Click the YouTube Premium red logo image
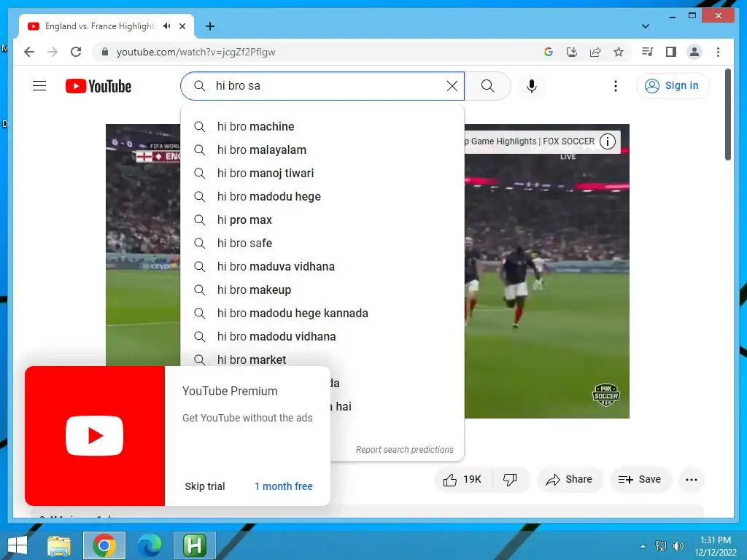This screenshot has width=747, height=560. [95, 436]
